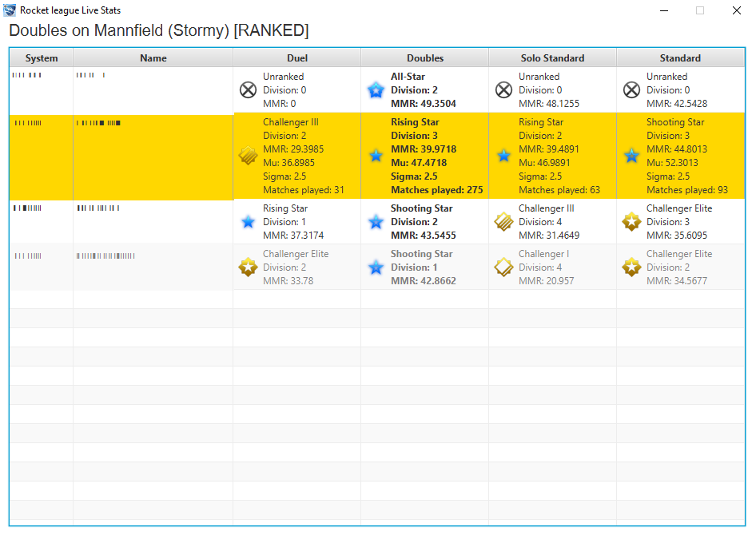The height and width of the screenshot is (535, 756).
Task: Click the match title 'Doubles on Mannfield (Stormy) [RANKED]'
Action: coord(158,30)
